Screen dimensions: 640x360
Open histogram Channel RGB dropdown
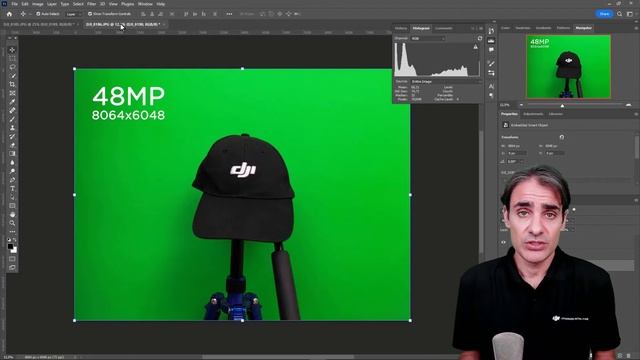427,38
